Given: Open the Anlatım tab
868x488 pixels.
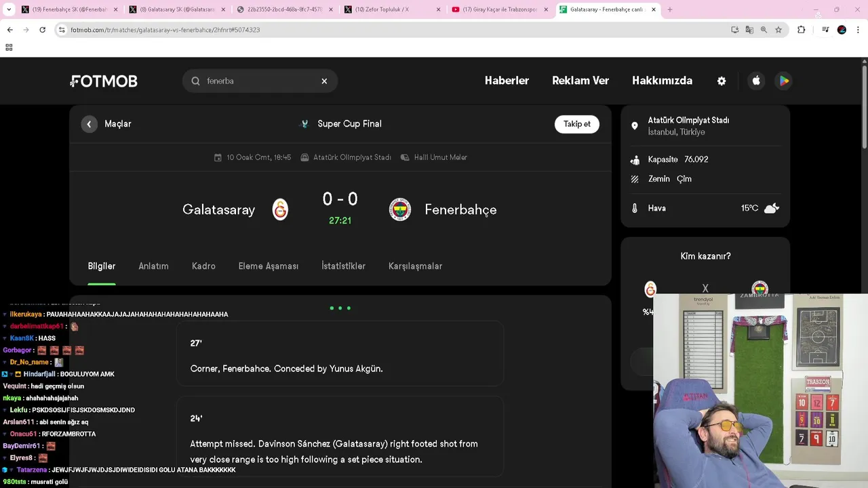Looking at the screenshot, I should (153, 266).
